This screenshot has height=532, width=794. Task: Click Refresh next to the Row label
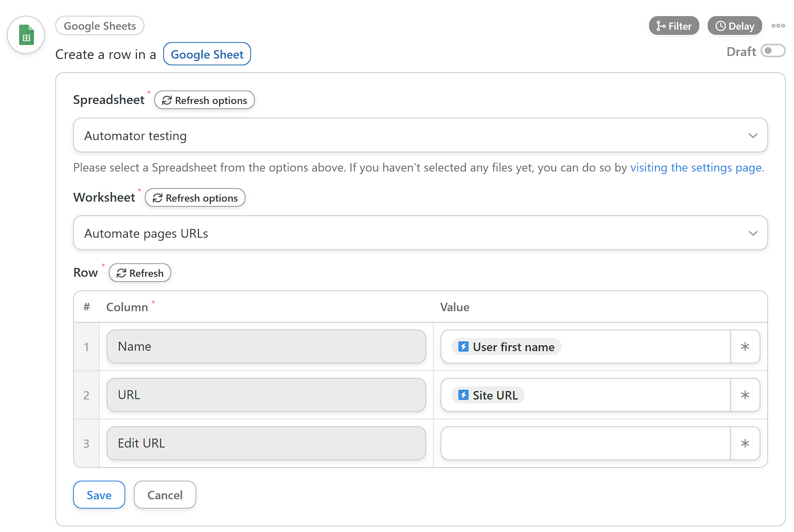click(140, 273)
